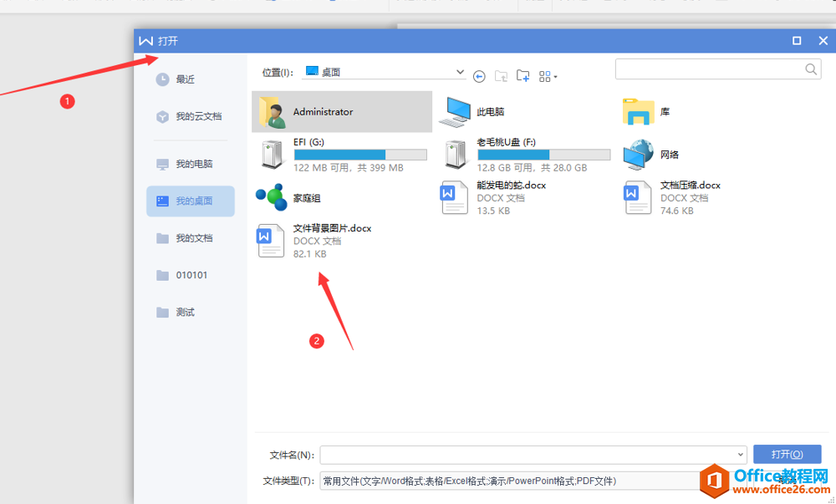The height and width of the screenshot is (504, 836).
Task: Select the Administrator folder
Action: coord(342,112)
